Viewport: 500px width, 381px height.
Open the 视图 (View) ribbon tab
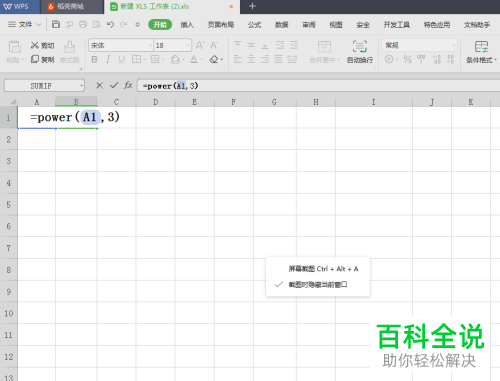pyautogui.click(x=336, y=25)
